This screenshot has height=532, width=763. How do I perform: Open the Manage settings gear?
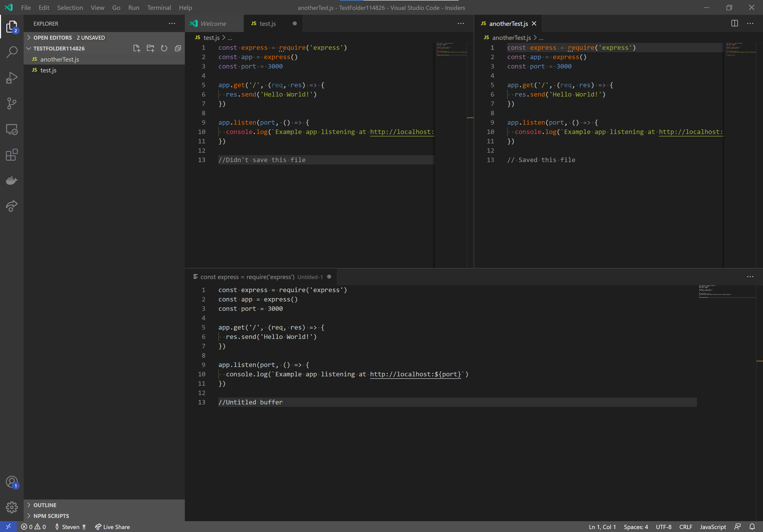tap(12, 507)
